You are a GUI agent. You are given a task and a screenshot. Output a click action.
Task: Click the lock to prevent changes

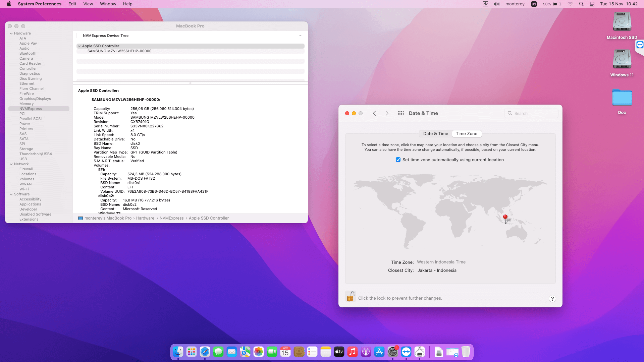[351, 297]
